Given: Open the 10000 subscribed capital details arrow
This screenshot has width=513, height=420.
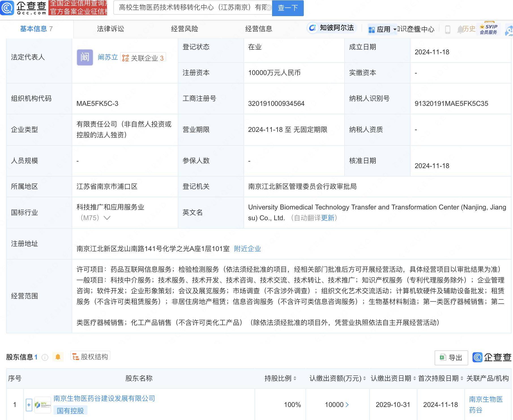Looking at the screenshot, I should [347, 405].
